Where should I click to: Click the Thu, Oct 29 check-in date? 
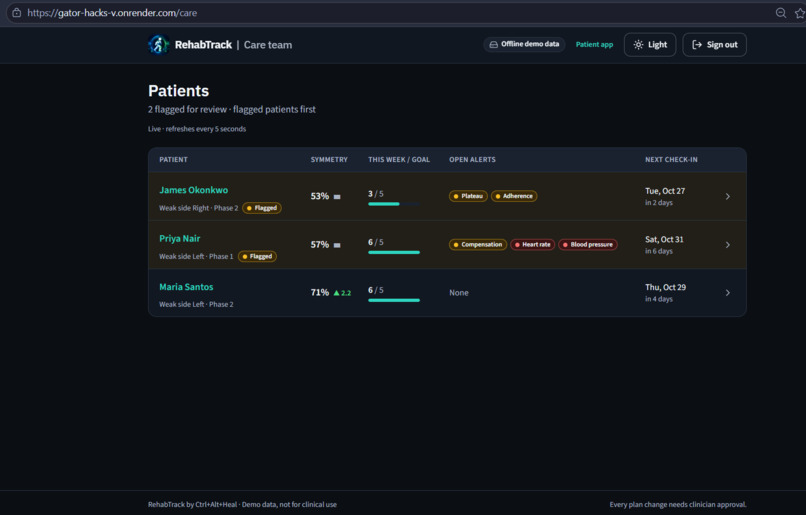665,287
